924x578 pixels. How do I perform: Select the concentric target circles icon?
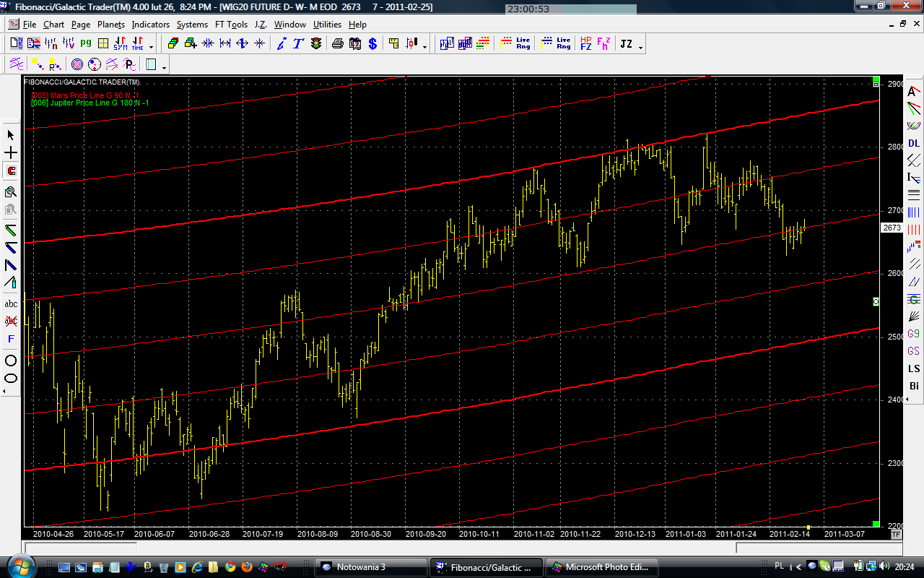tap(77, 64)
